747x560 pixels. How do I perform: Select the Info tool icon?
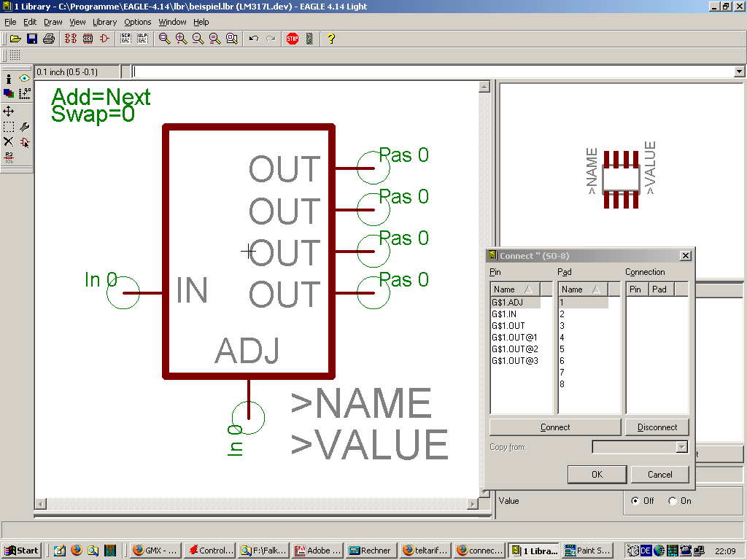[x=9, y=79]
